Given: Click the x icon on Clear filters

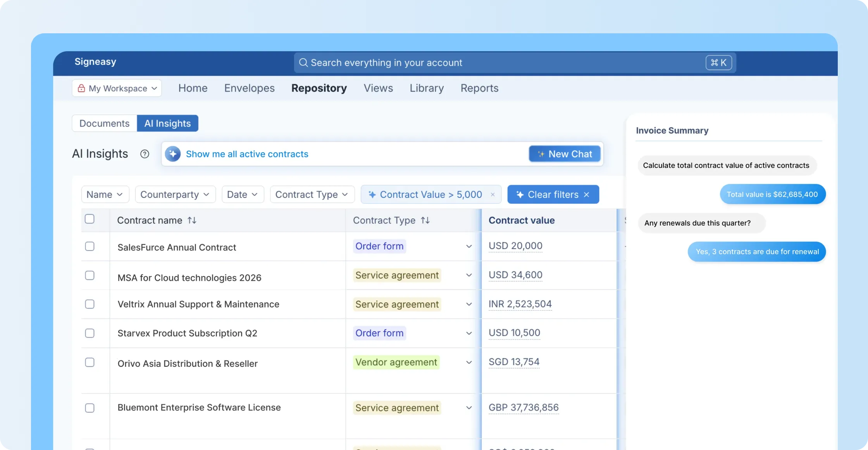Looking at the screenshot, I should [x=587, y=194].
